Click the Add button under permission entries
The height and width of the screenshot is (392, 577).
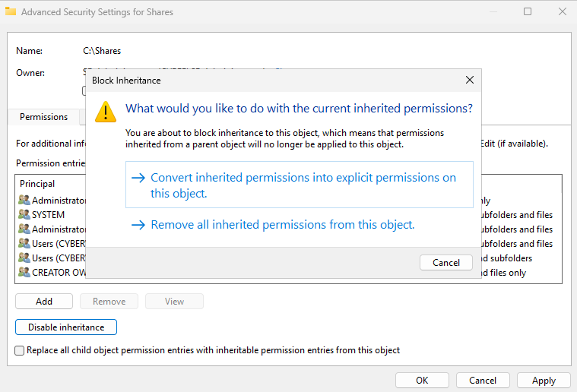click(x=44, y=302)
